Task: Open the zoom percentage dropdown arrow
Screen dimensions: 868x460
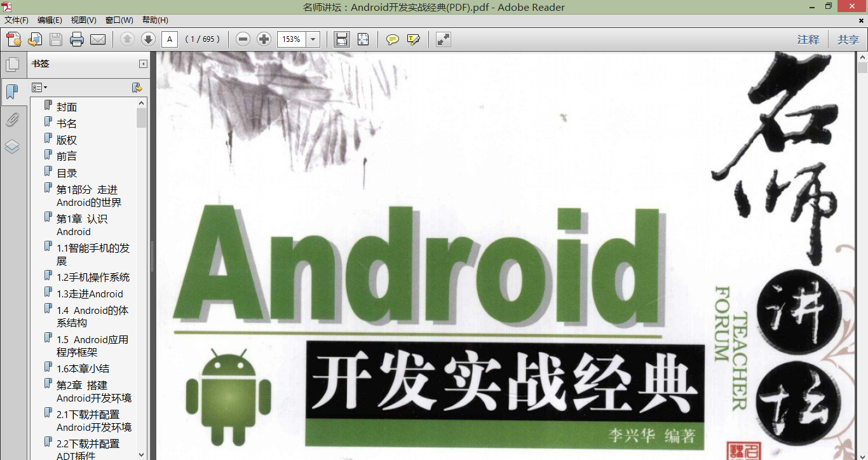Action: pyautogui.click(x=313, y=39)
